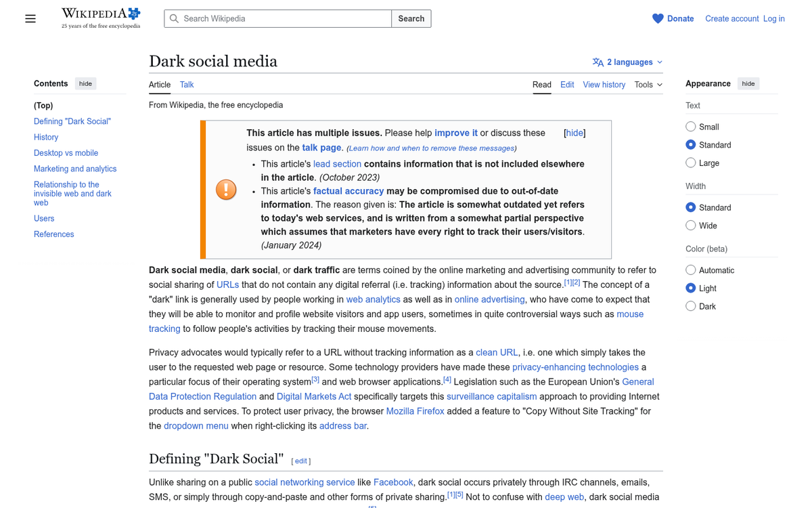
Task: Open the 'online advertising' link
Action: tap(489, 299)
